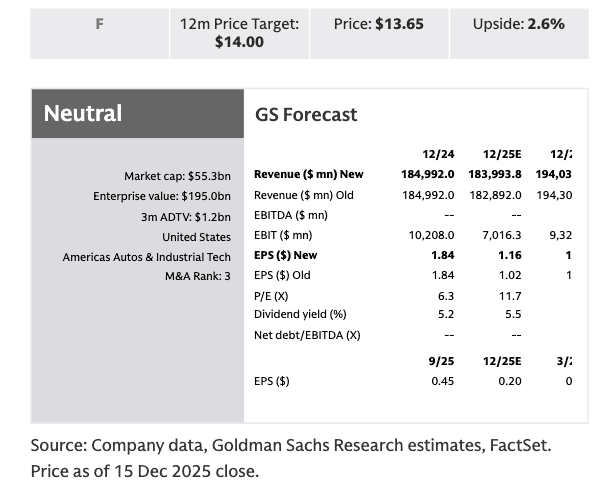
Task: Click the Upside 2.6% cell
Action: click(x=518, y=24)
